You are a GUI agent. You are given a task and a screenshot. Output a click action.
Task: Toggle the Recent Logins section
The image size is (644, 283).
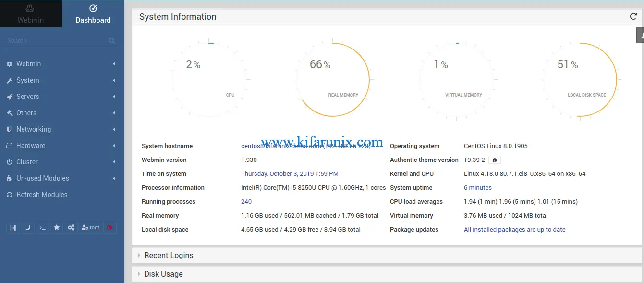coord(169,255)
